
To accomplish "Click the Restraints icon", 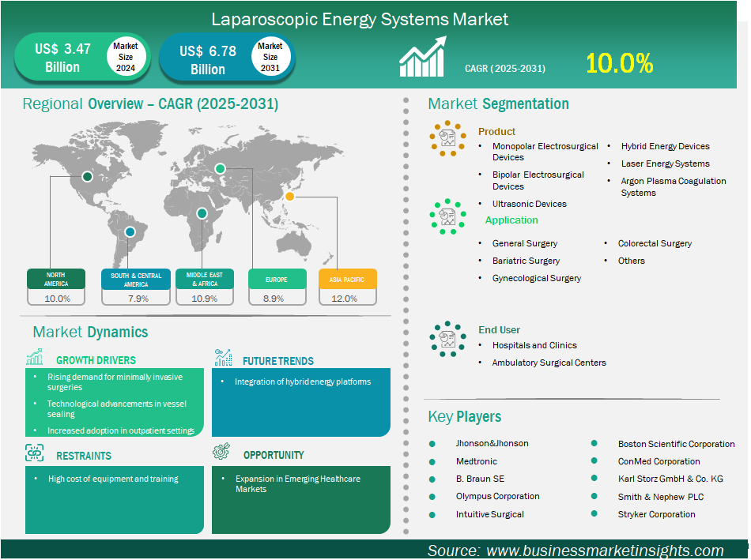I will tap(35, 453).
